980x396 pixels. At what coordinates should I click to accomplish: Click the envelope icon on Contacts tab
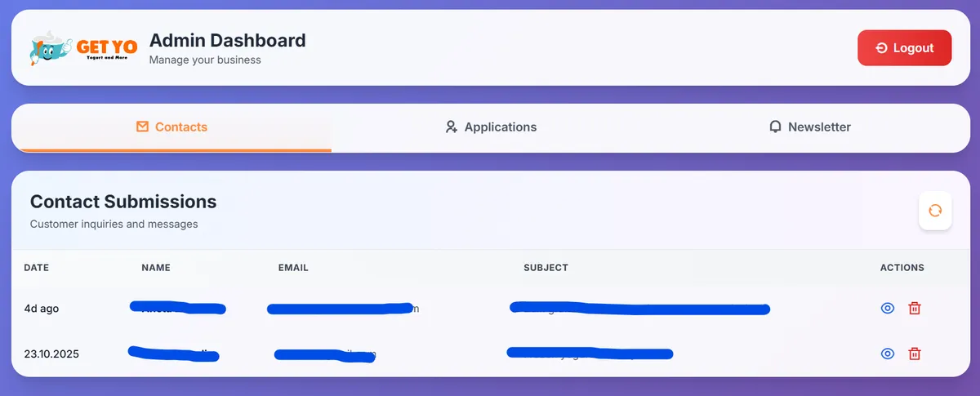(143, 127)
